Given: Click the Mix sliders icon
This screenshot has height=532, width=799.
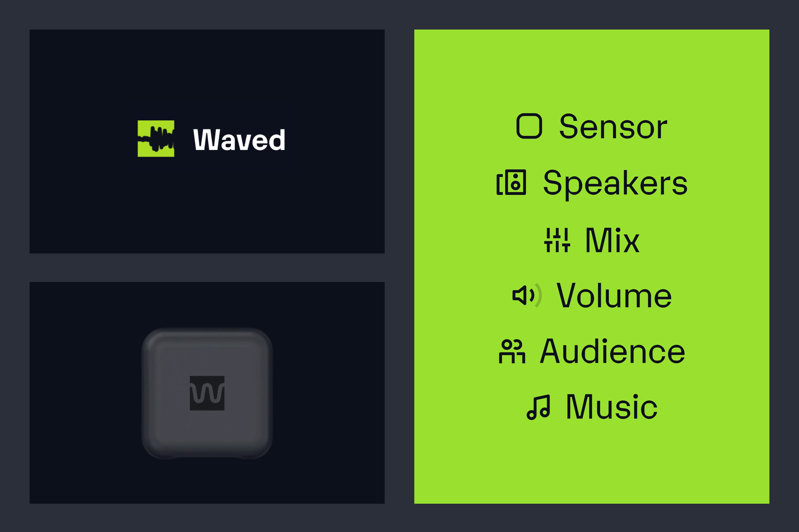Looking at the screenshot, I should (557, 240).
